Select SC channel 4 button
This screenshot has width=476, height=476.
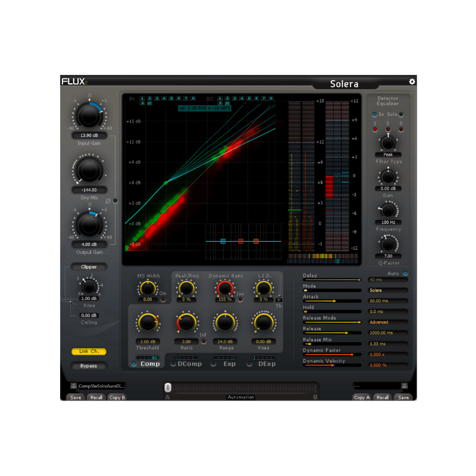pos(242,98)
